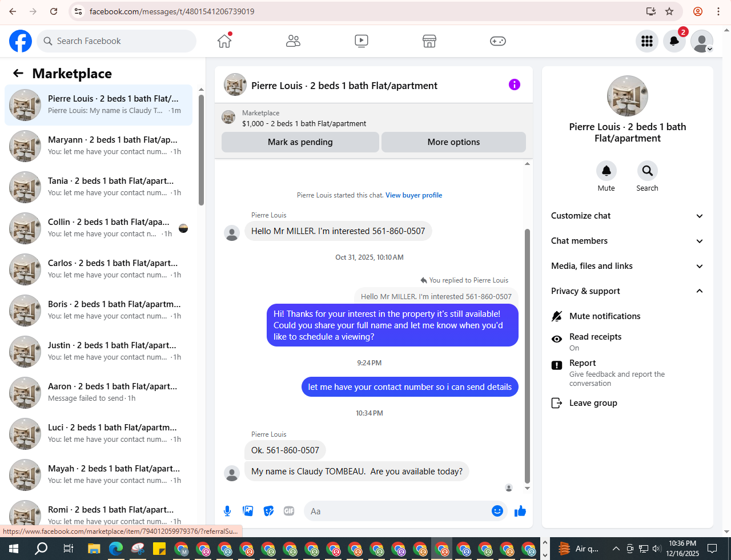Open the GIF picker icon
This screenshot has width=731, height=560.
click(289, 511)
